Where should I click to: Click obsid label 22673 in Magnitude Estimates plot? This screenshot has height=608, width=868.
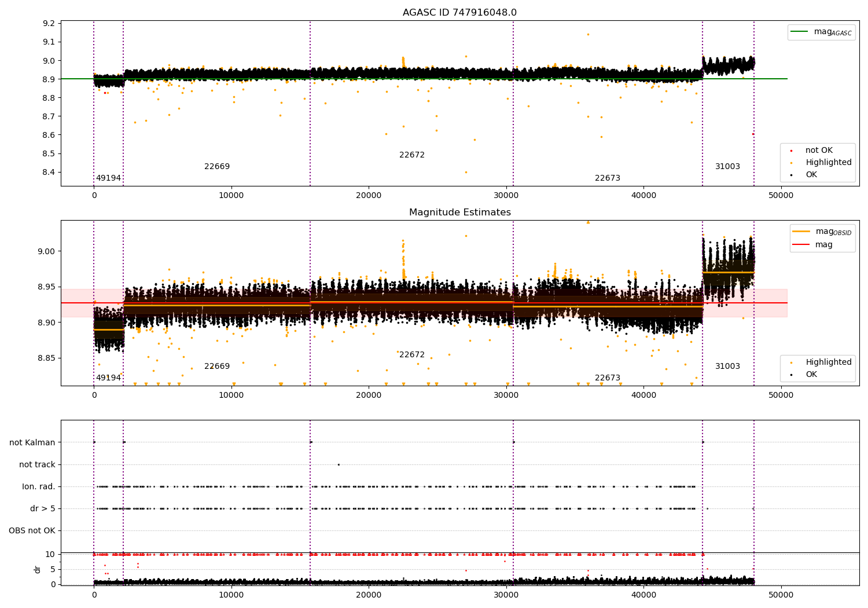click(x=608, y=378)
